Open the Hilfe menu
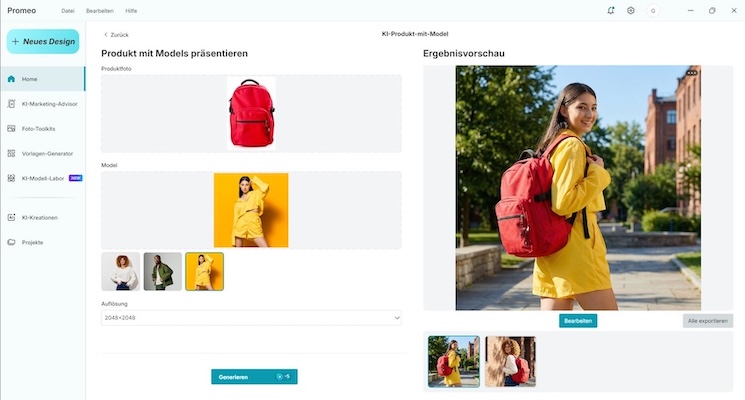745x400 pixels. tap(131, 11)
